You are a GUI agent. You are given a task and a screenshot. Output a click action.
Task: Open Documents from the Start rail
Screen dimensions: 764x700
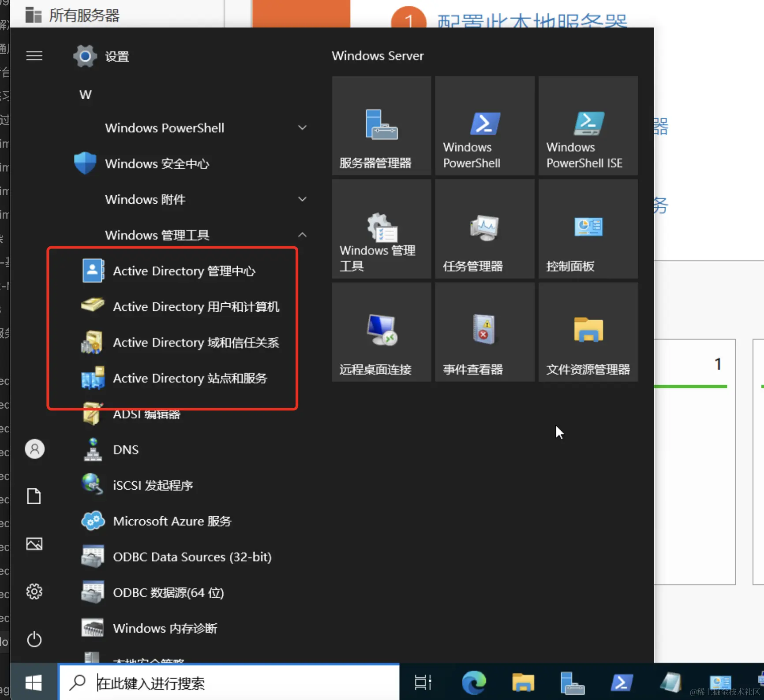[x=34, y=496]
